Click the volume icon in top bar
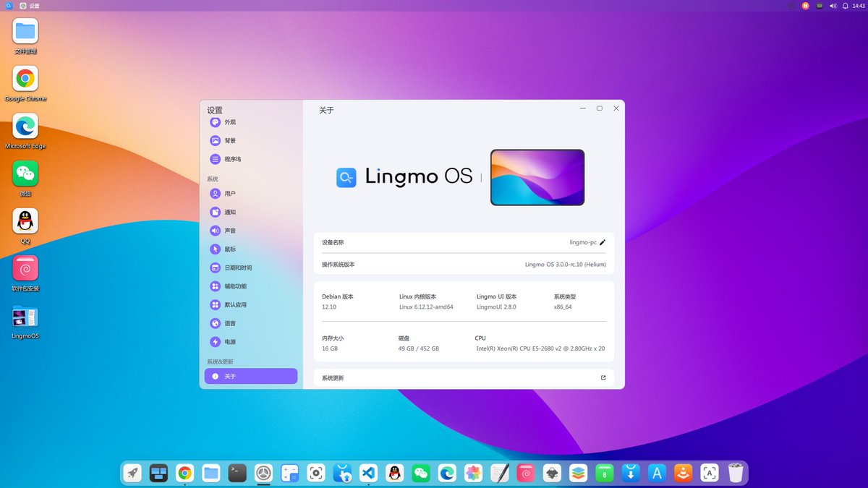Screen dimensions: 868x488 pos(833,6)
